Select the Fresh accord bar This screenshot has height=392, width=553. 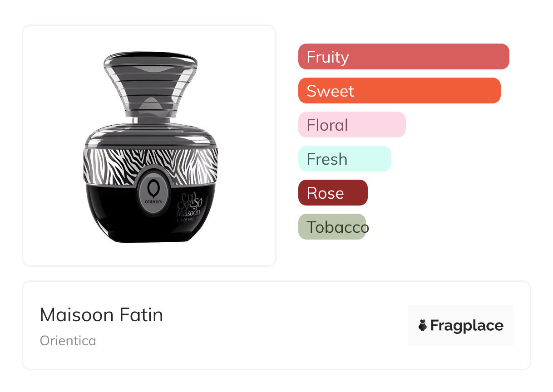345,159
